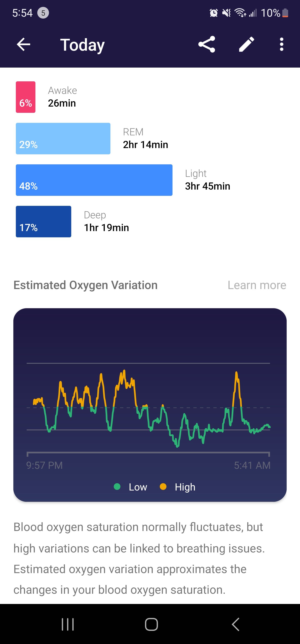Tap the back arrow in header
The width and height of the screenshot is (300, 644).
(x=24, y=44)
